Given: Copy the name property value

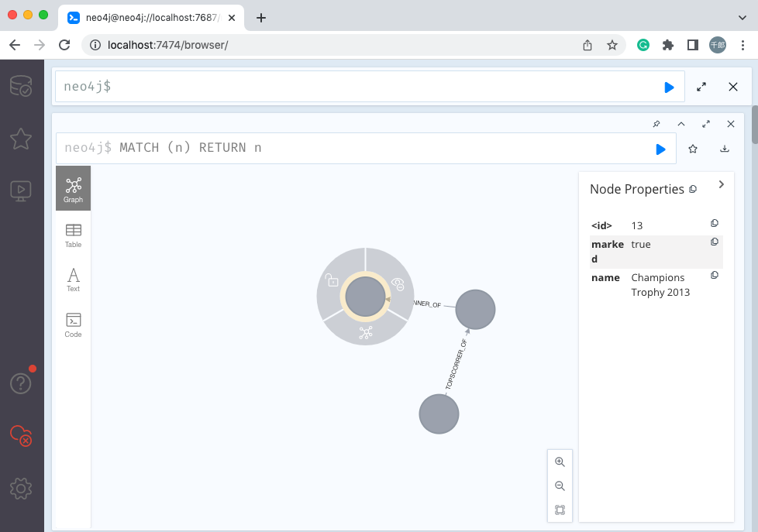Looking at the screenshot, I should (x=715, y=275).
